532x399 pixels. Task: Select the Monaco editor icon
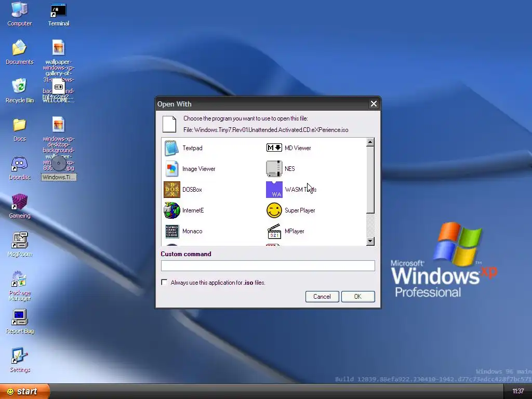pos(171,231)
